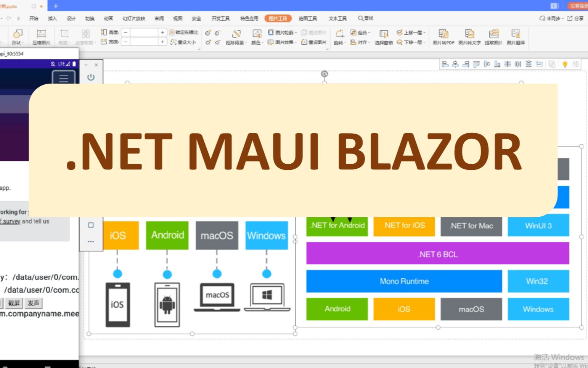Expand the quick access toolbar arrow
The height and width of the screenshot is (368, 588).
[x=18, y=18]
